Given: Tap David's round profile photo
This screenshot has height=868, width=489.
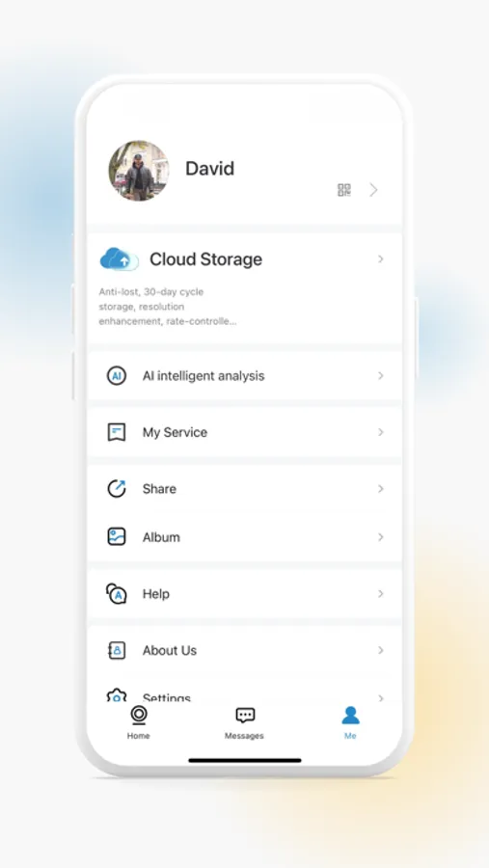Looking at the screenshot, I should pos(139,171).
